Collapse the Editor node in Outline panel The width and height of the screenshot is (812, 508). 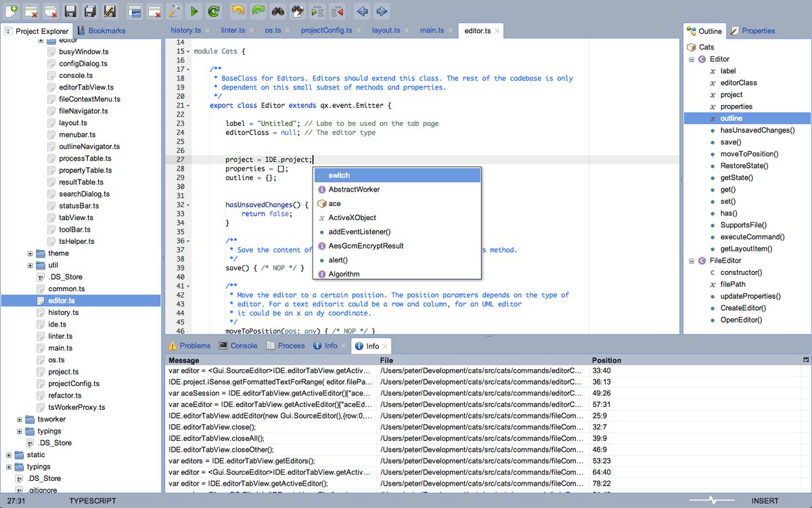point(692,59)
